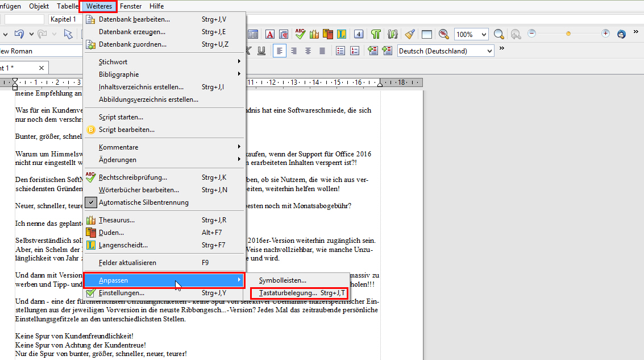Click the magnifying glass zoom tool

coord(498,34)
